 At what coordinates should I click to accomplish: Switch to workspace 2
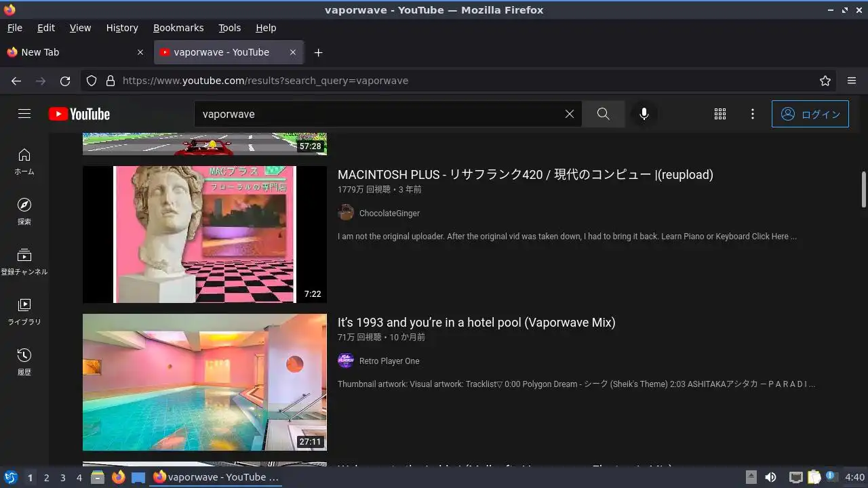click(46, 478)
